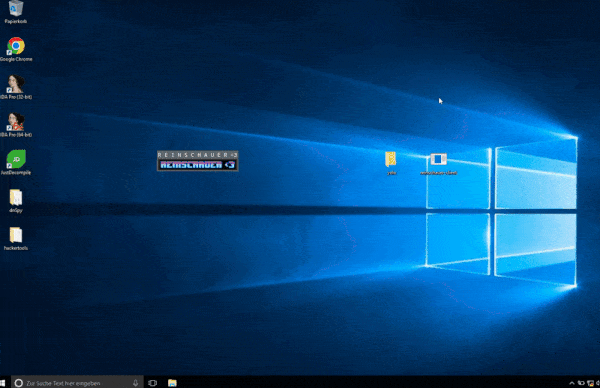
Task: Open the Windows Start menu
Action: [3, 383]
